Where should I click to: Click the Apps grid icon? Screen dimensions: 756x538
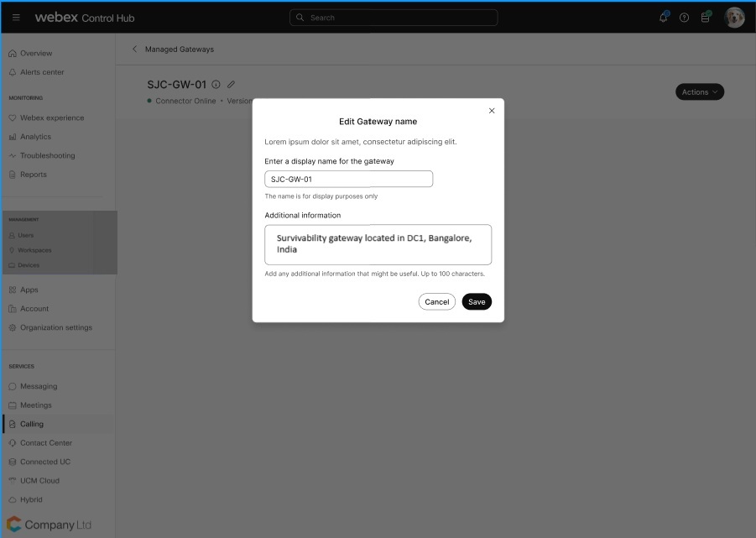pos(13,290)
